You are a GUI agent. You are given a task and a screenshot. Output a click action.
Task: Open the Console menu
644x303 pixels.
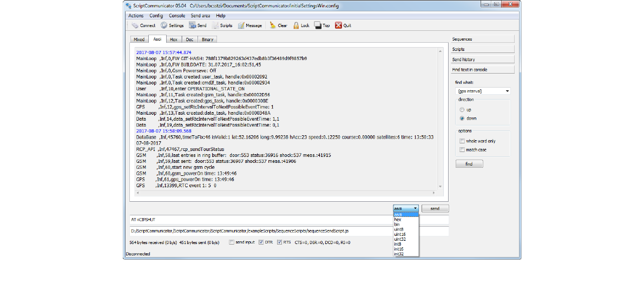[177, 16]
